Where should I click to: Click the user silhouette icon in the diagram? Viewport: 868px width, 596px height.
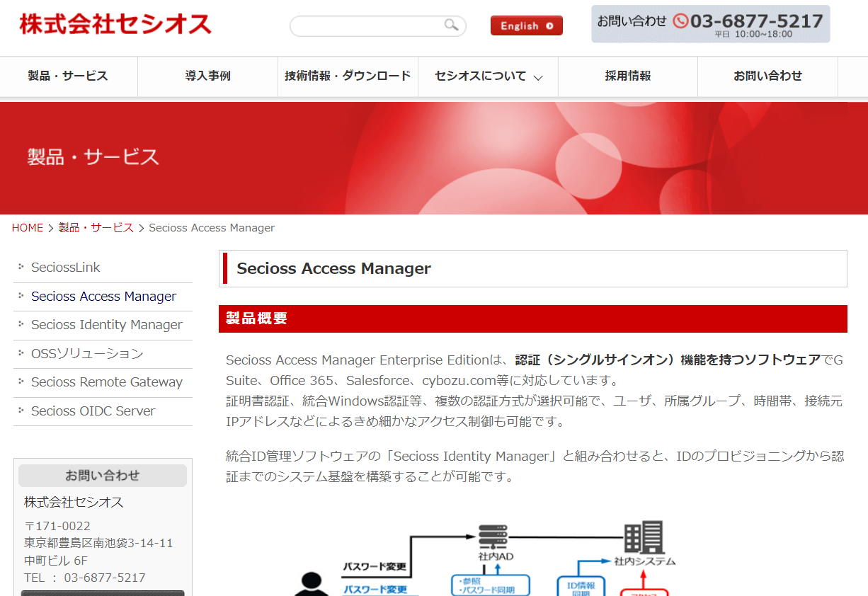[312, 585]
